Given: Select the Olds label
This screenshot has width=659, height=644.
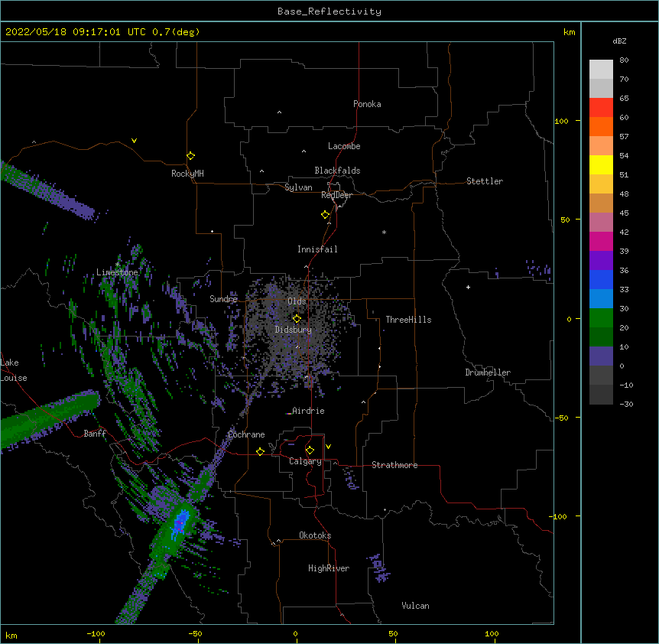Looking at the screenshot, I should pos(297,301).
